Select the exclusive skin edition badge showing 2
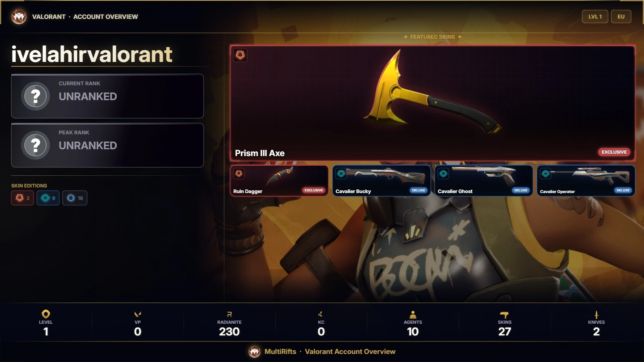Viewport: 644px width, 362px height. point(23,198)
